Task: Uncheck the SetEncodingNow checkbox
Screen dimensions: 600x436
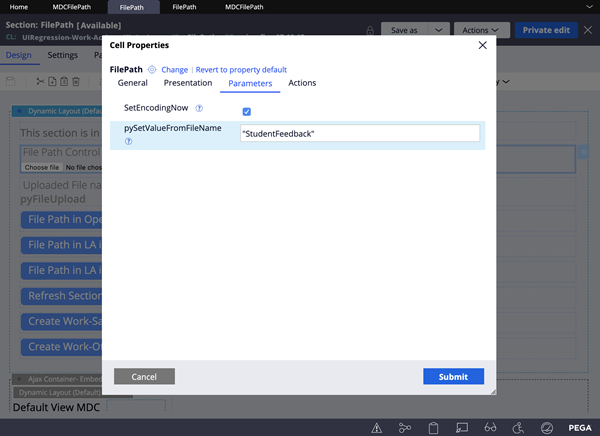Action: point(246,110)
